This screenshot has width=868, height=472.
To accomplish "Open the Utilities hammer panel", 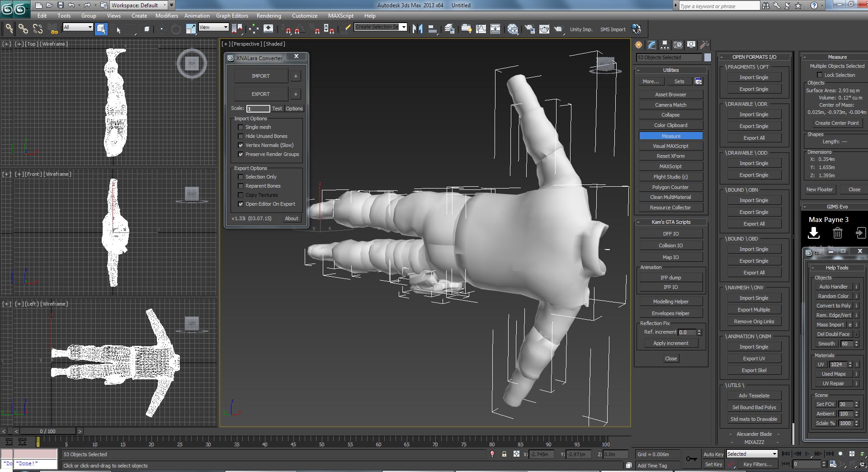I will (704, 45).
